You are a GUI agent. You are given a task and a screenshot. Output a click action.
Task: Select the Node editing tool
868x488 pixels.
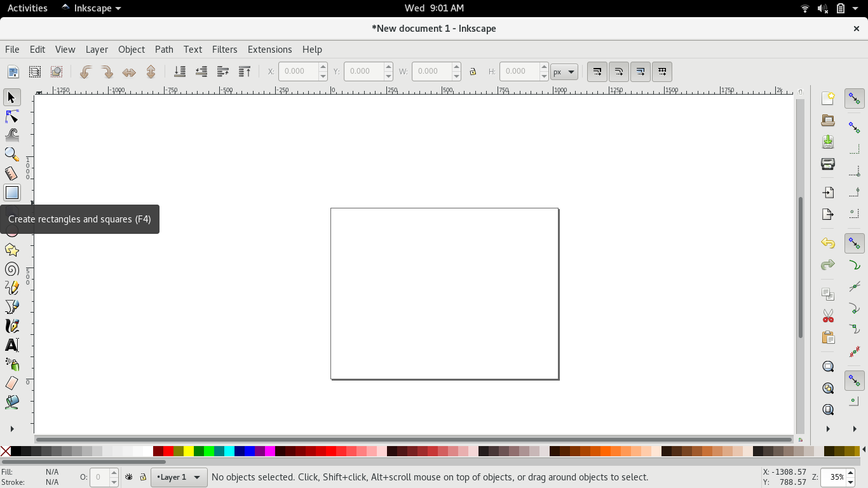pos(11,116)
